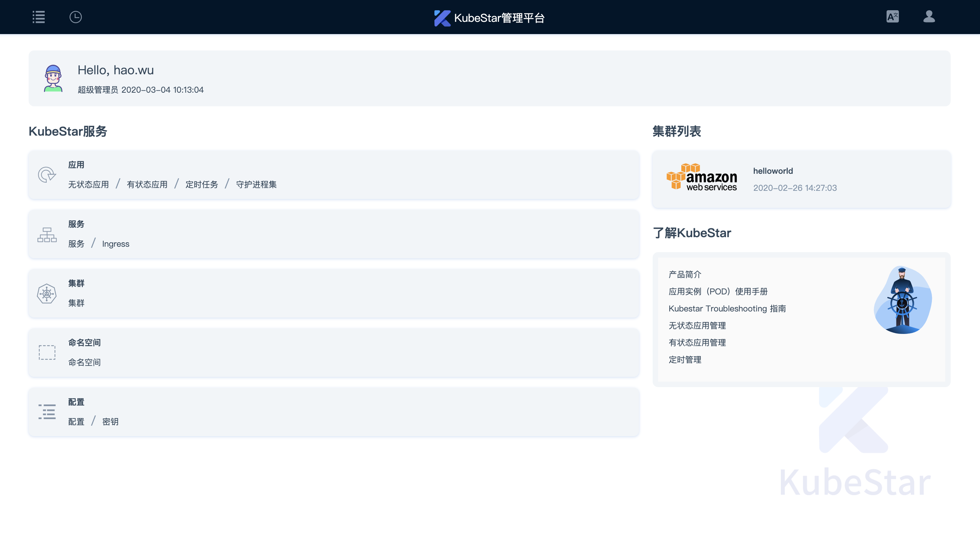Click 超级管理员 login time text
This screenshot has width=980, height=537.
pos(140,90)
